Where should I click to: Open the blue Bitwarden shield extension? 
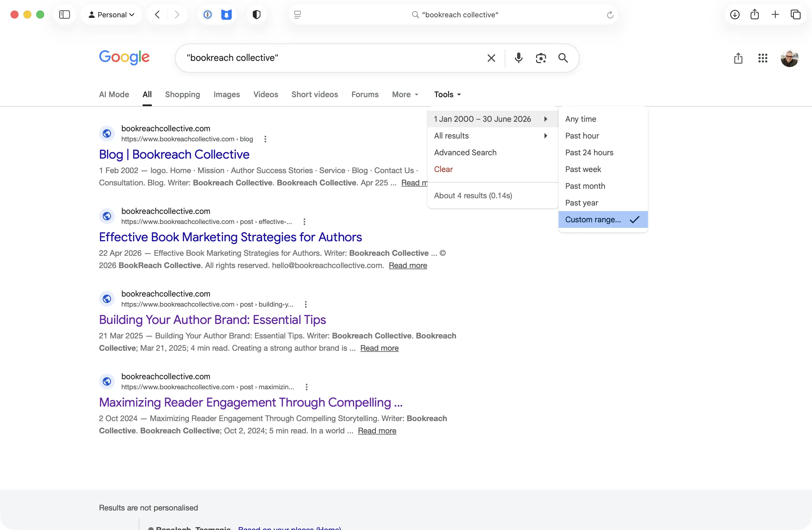coord(226,15)
